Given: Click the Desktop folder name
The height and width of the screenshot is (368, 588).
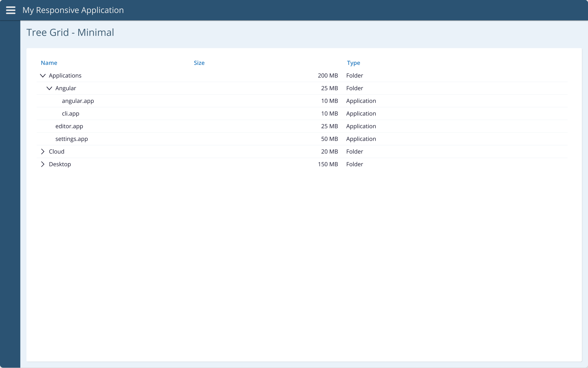Looking at the screenshot, I should tap(60, 164).
